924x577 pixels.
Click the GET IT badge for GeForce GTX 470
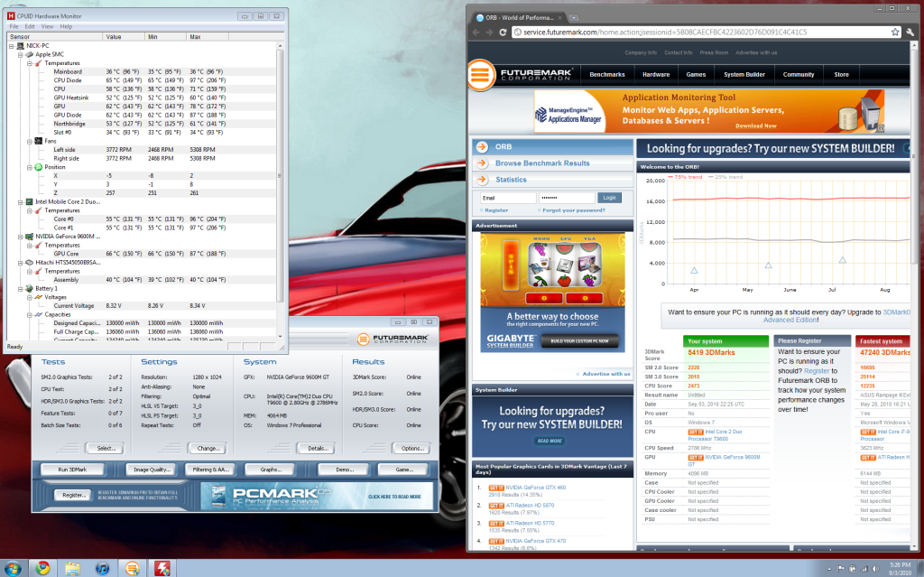tap(496, 541)
